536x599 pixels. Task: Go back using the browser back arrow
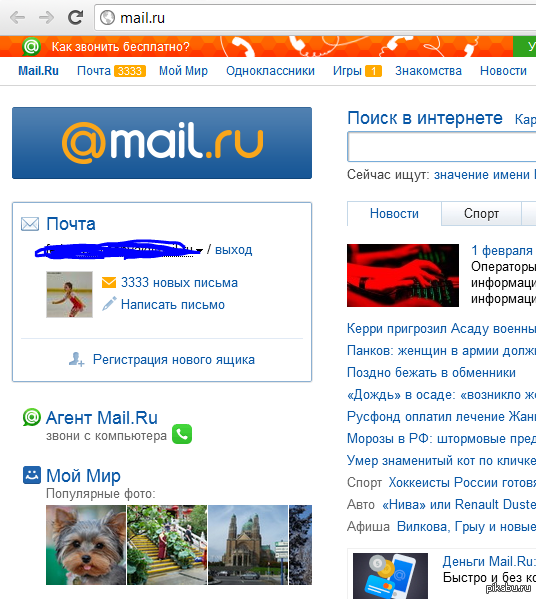(x=17, y=18)
